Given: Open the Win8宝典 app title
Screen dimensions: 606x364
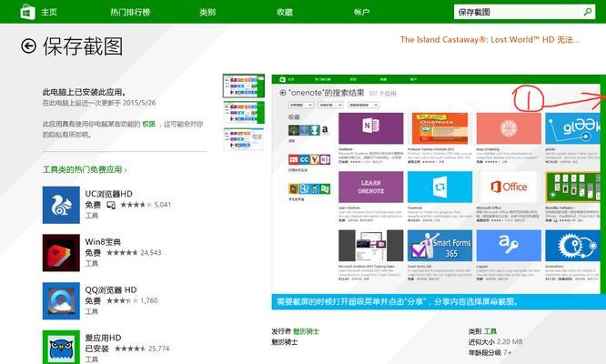Looking at the screenshot, I should [x=103, y=242].
